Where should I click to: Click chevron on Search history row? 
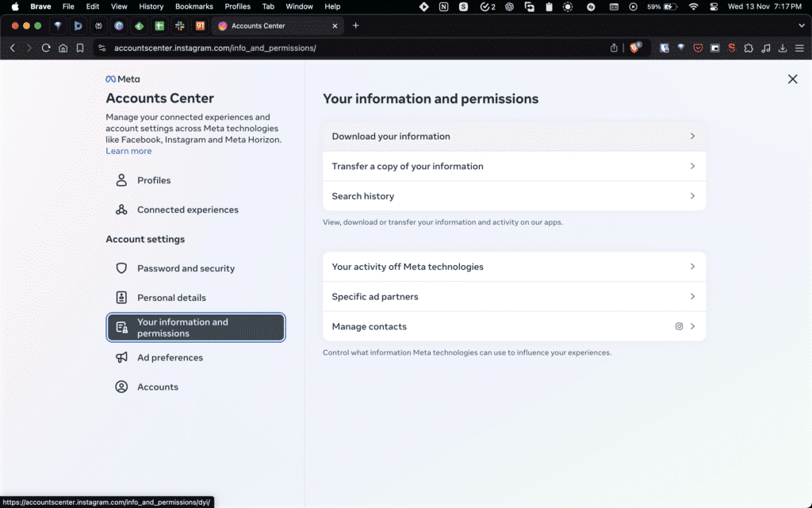(x=692, y=196)
